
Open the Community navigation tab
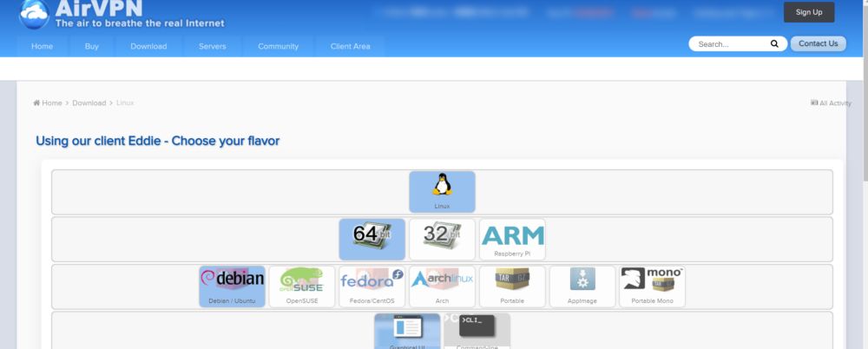[x=278, y=47]
